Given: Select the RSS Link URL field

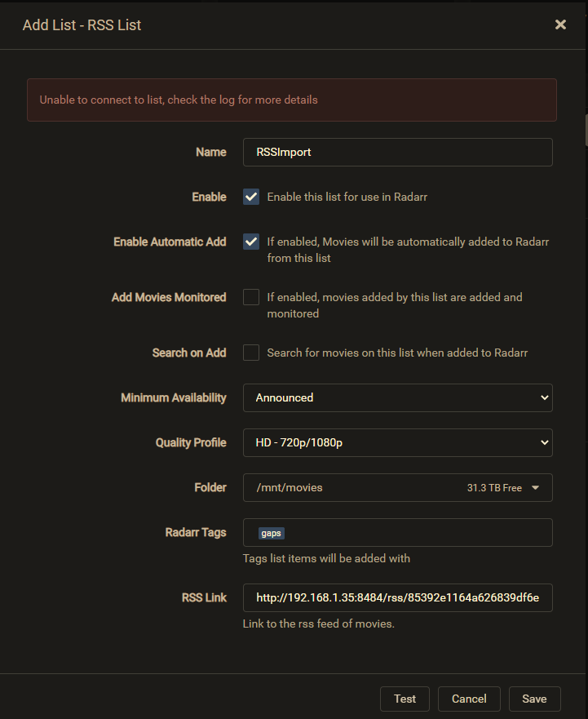Looking at the screenshot, I should pos(397,597).
